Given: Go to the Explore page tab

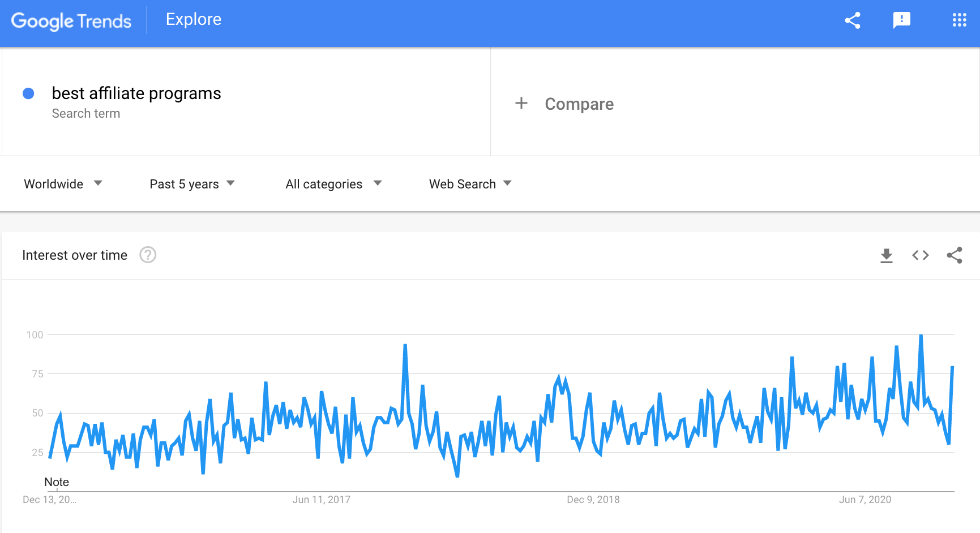Looking at the screenshot, I should tap(194, 20).
